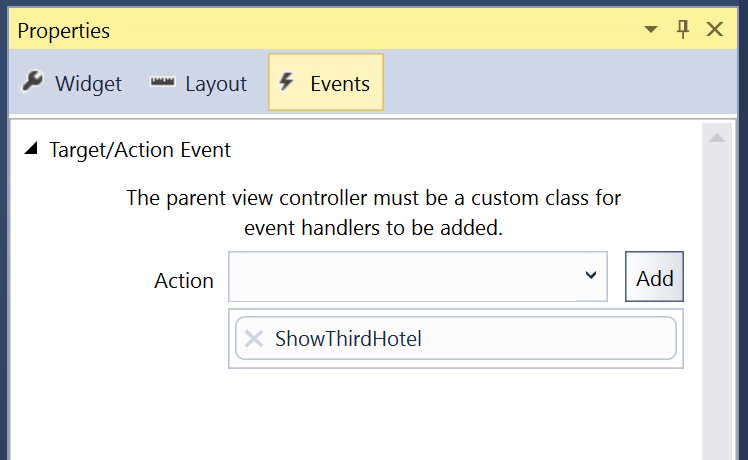The width and height of the screenshot is (748, 460).
Task: Click the Add button
Action: pyautogui.click(x=654, y=277)
